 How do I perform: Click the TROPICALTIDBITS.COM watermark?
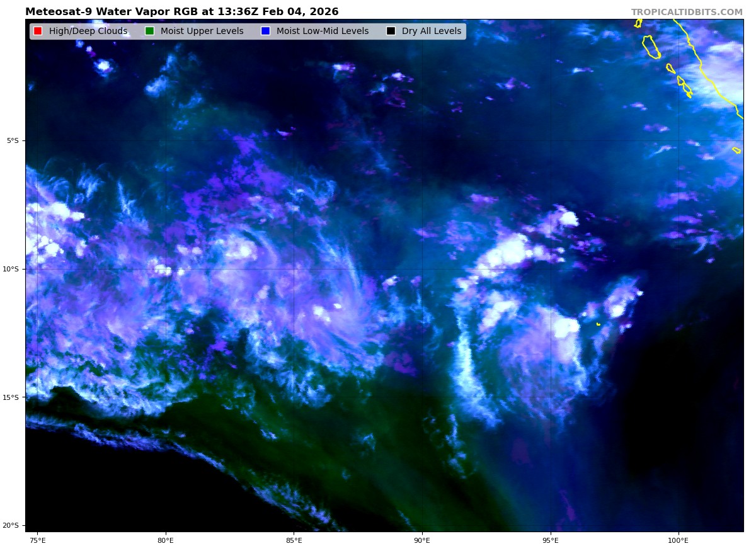click(687, 12)
